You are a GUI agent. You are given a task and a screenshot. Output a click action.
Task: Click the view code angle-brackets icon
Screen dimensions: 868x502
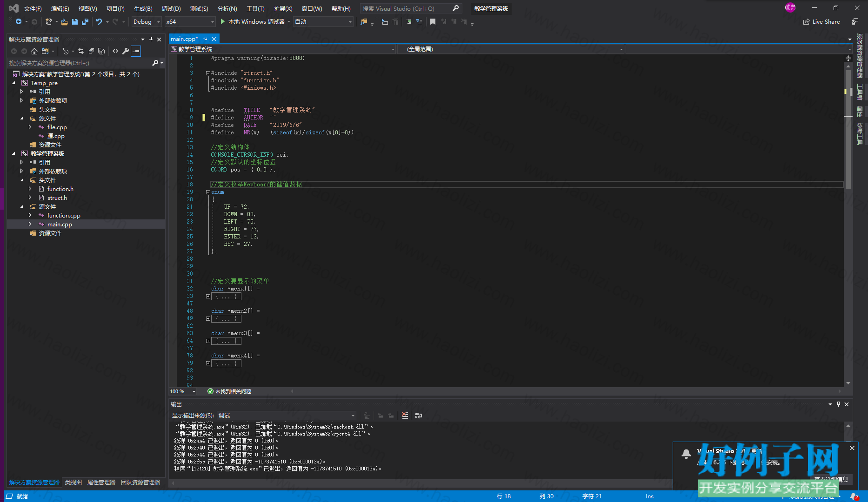click(115, 51)
